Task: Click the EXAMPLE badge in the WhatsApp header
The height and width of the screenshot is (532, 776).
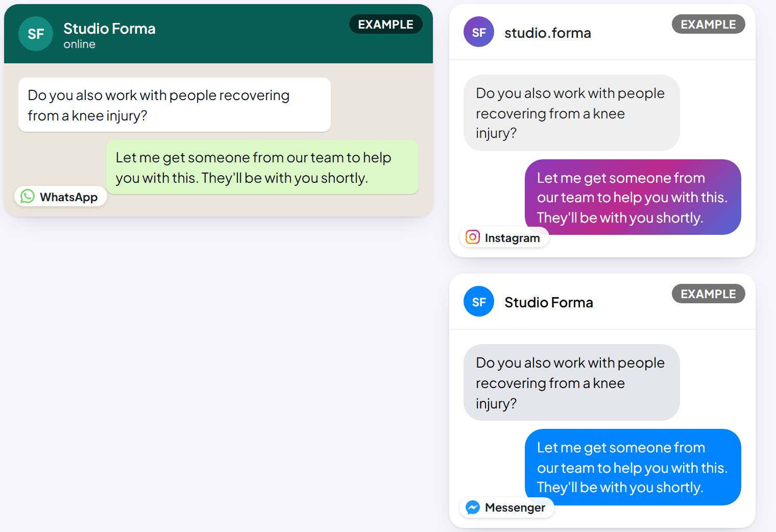Action: click(386, 24)
